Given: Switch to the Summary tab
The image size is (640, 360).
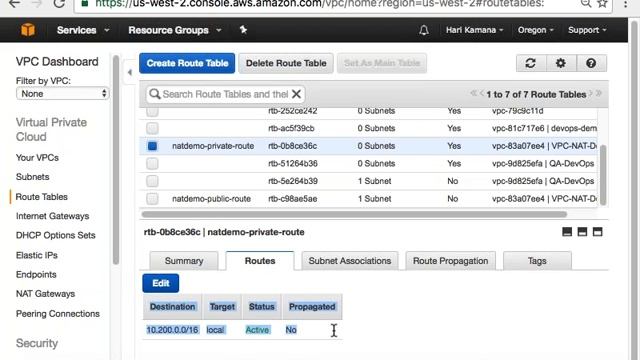Looking at the screenshot, I should [x=184, y=261].
